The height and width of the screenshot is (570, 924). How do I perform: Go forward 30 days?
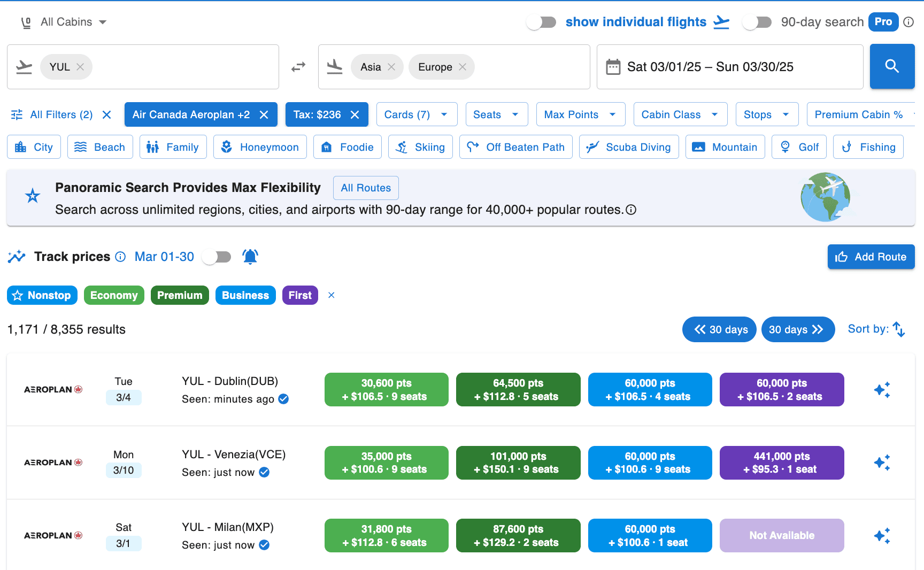coord(798,329)
